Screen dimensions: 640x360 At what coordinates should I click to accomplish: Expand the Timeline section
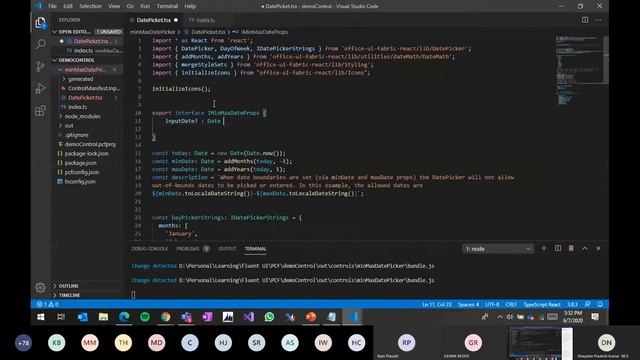[87, 295]
